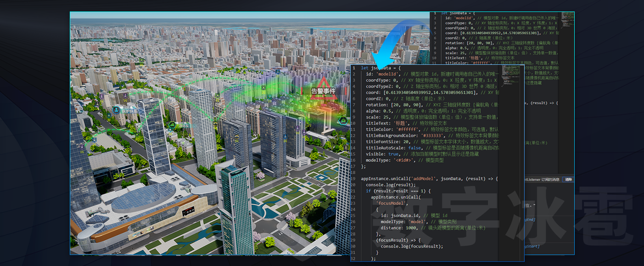Click the hexagon car marker beside code panel
This screenshot has width=644, height=266.
coord(343,120)
